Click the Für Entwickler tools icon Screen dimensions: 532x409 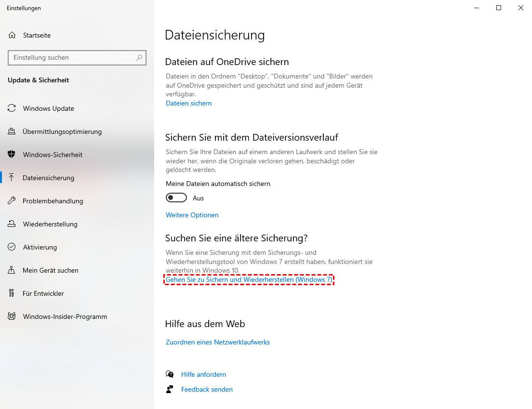coord(12,293)
